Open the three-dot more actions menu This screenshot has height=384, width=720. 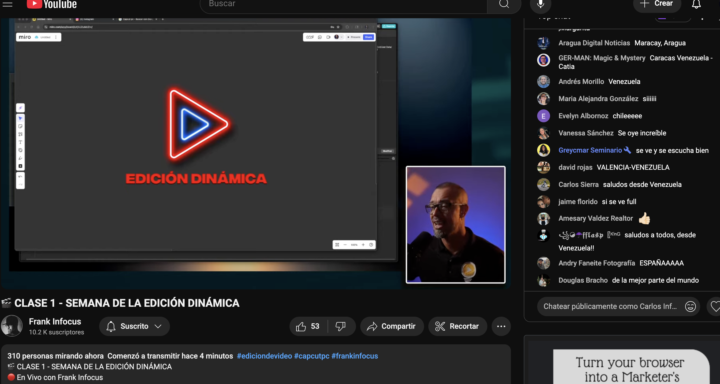(x=501, y=326)
